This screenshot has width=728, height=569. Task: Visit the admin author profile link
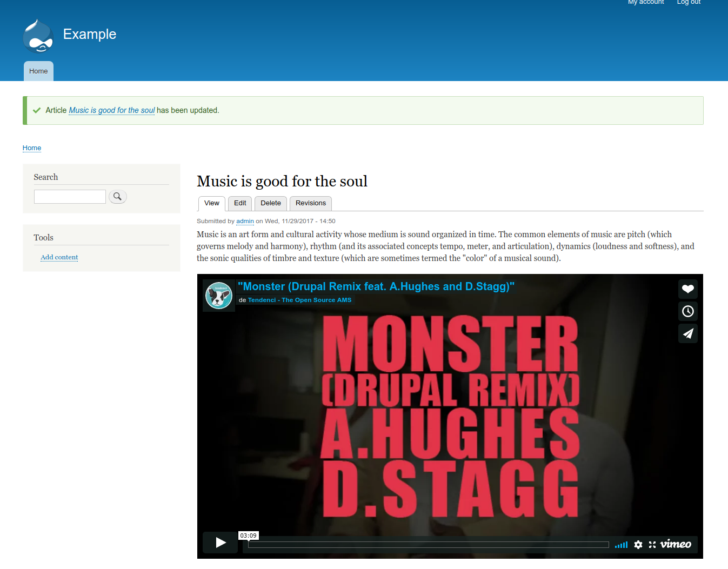click(245, 221)
